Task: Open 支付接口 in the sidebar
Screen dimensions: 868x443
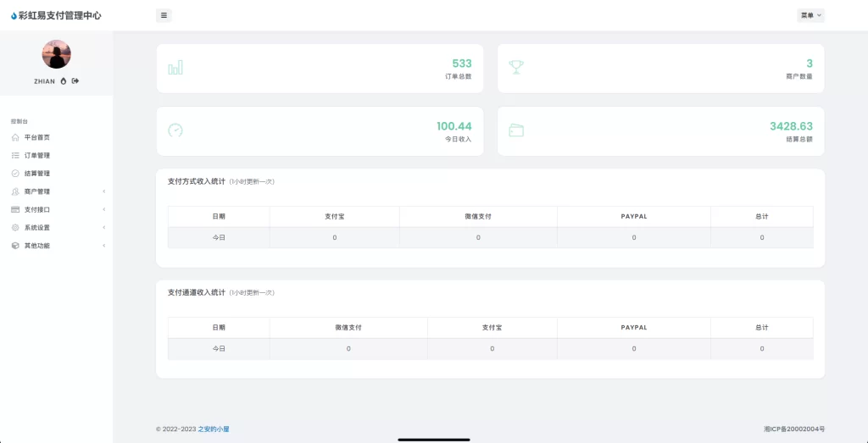Action: [x=57, y=209]
